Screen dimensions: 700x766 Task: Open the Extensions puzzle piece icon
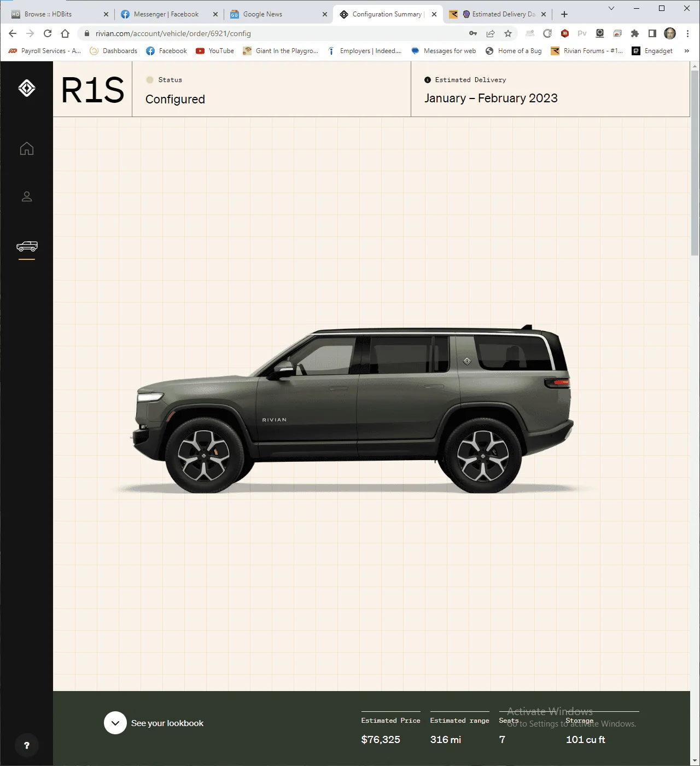tap(635, 33)
